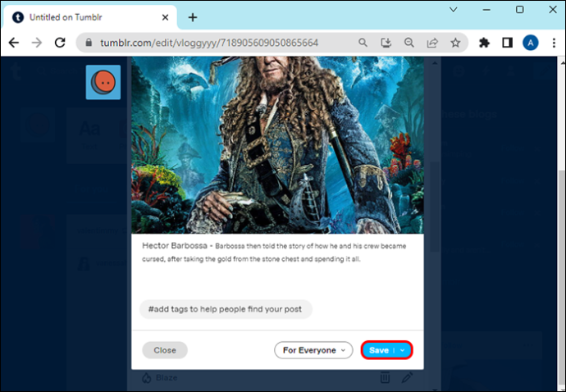
Task: Select the 'Untitled on Tumblr' tab
Action: [x=90, y=17]
